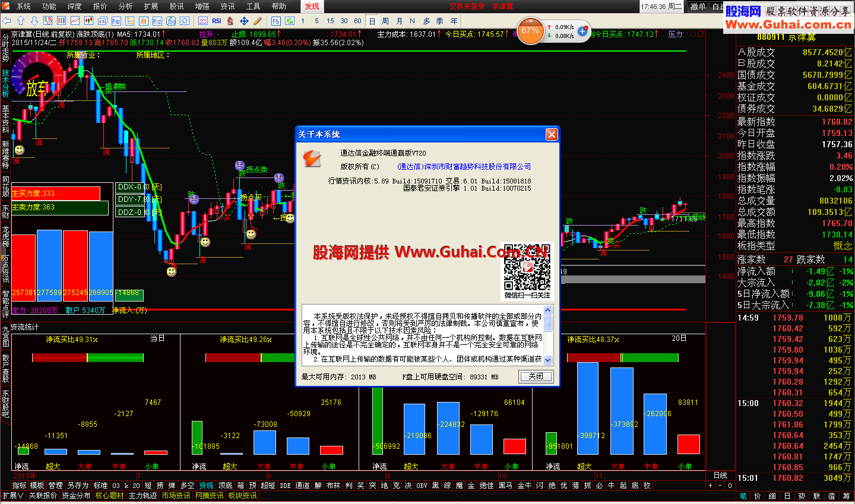
Task: Open the 系统 menu
Action: [x=24, y=7]
